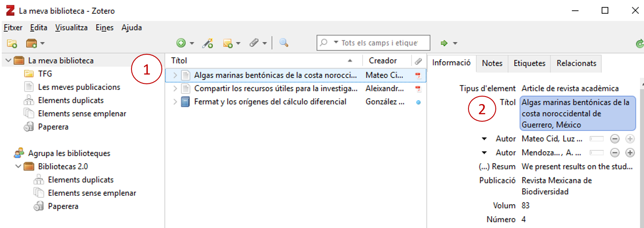Screen dimensions: 644x228
Task: Click PDF attachment icon of Algas marinas row
Action: coord(418,75)
